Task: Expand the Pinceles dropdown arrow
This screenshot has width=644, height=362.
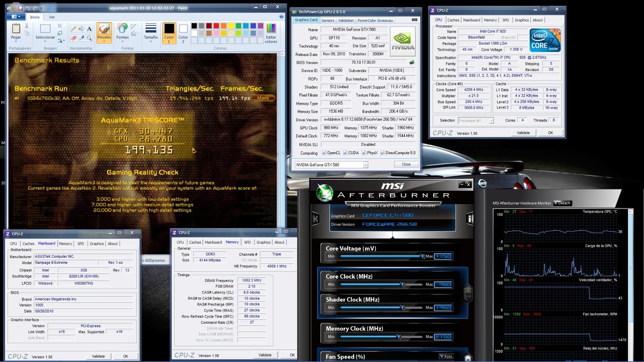Action: (x=104, y=41)
